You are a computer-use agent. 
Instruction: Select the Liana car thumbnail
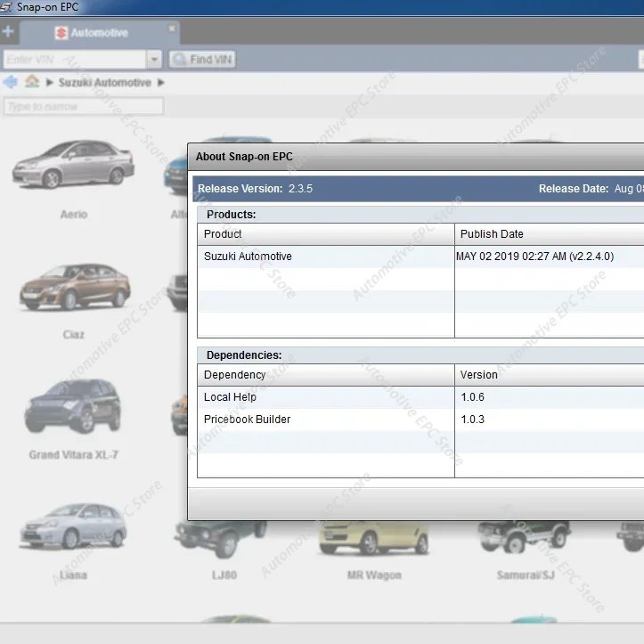[x=73, y=526]
